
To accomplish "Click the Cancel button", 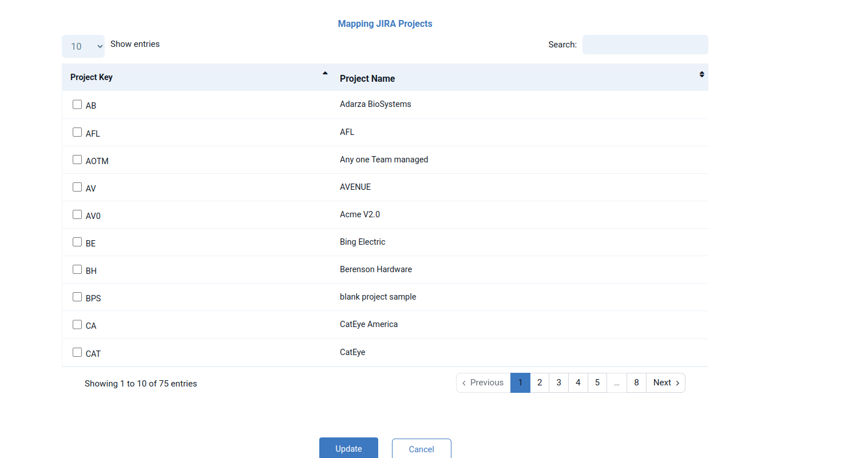I will pyautogui.click(x=421, y=449).
